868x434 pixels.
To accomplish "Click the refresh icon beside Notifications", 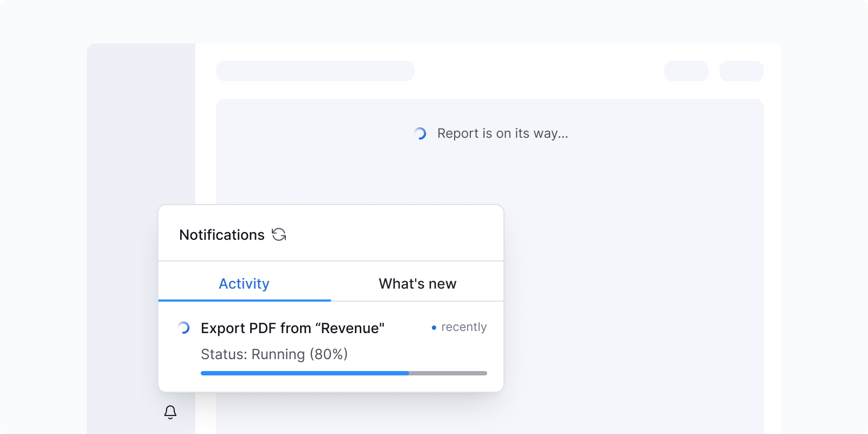I will [x=279, y=234].
